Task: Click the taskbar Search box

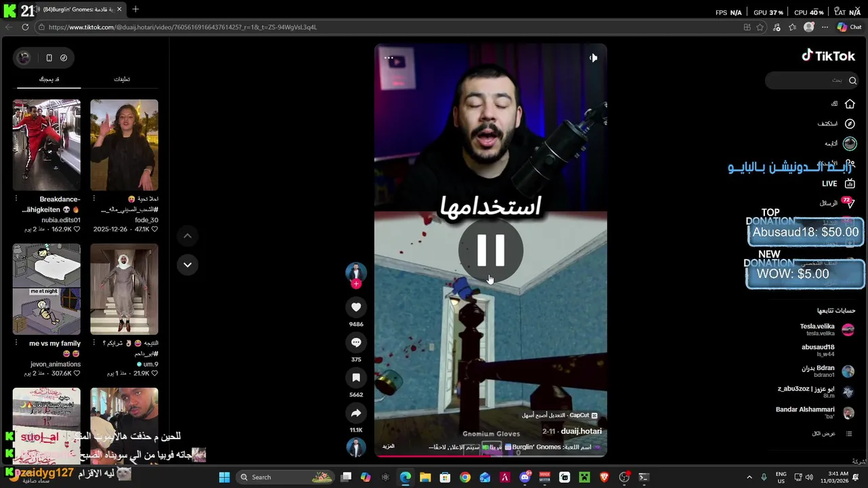Action: [286, 477]
